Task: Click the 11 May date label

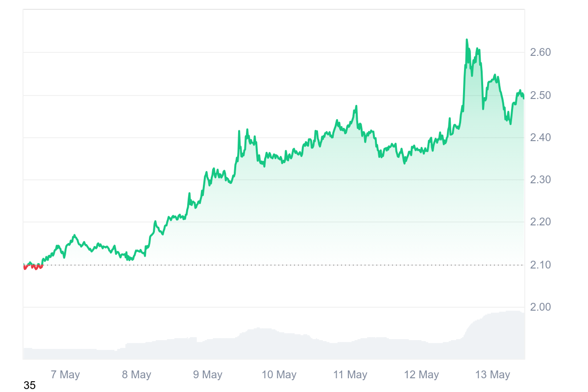Action: tap(350, 375)
